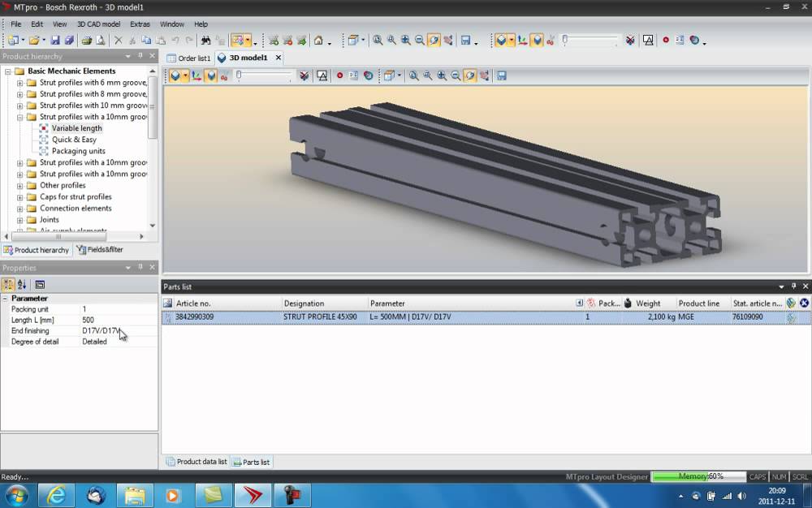Pin the Product hierarchy panel
Screen dimensions: 812x508
[x=140, y=55]
